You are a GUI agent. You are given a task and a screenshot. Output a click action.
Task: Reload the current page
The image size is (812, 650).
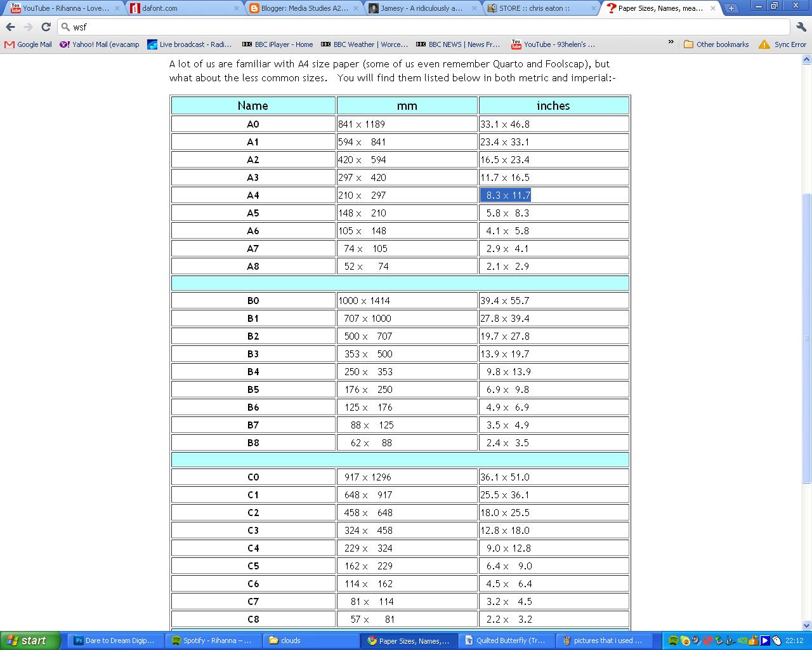tap(46, 27)
